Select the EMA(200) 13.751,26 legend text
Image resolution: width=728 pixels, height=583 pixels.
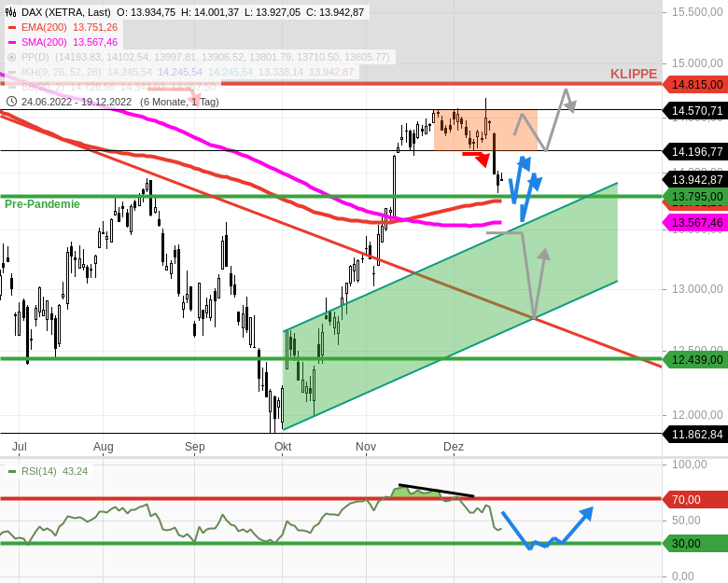click(69, 27)
